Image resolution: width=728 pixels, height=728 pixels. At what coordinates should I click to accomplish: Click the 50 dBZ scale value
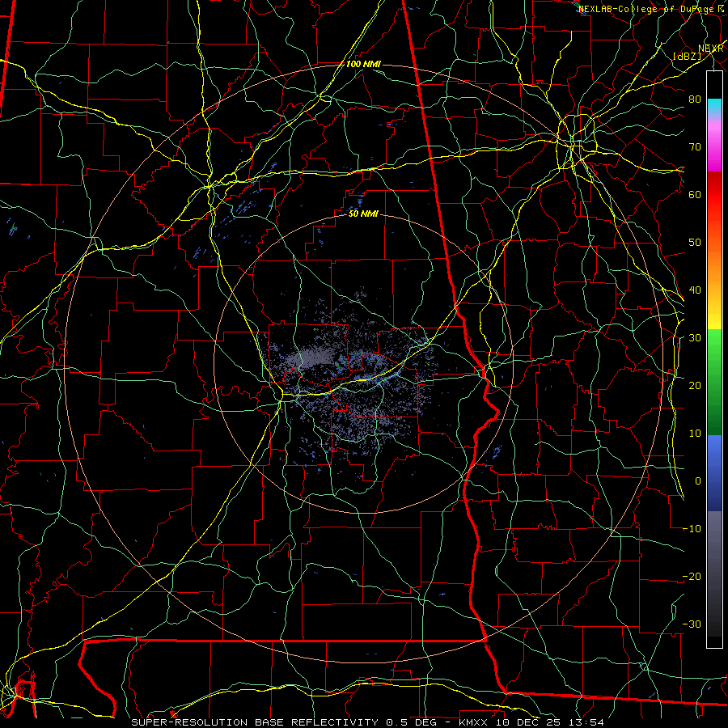[x=695, y=243]
